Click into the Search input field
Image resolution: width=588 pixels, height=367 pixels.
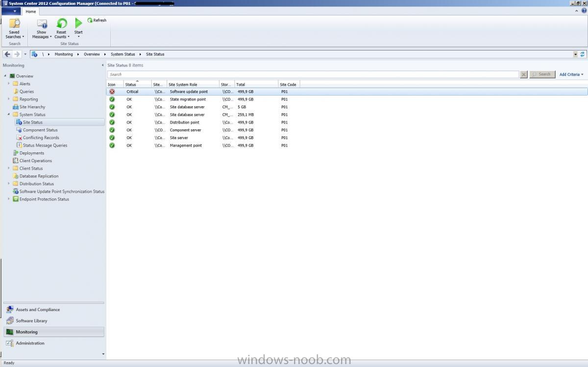tap(313, 74)
